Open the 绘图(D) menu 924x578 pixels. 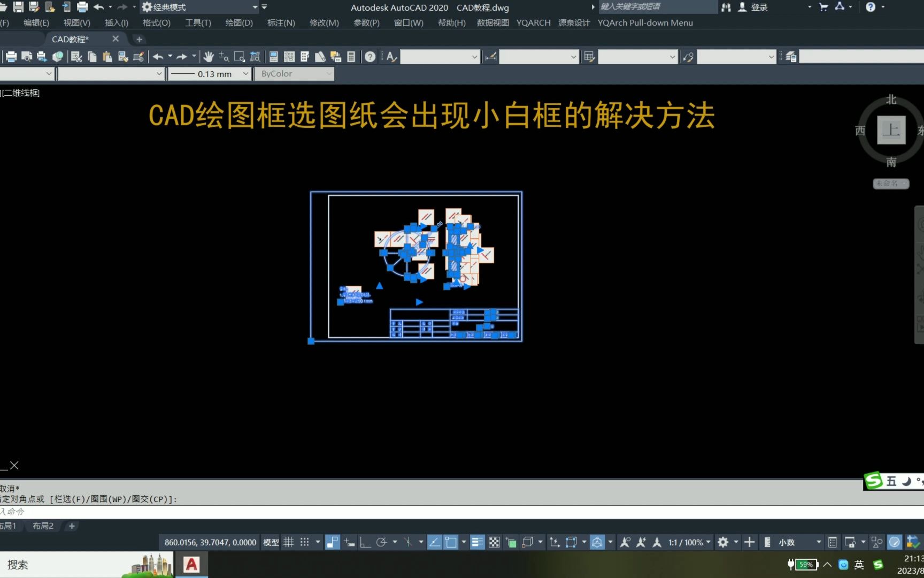coord(239,22)
